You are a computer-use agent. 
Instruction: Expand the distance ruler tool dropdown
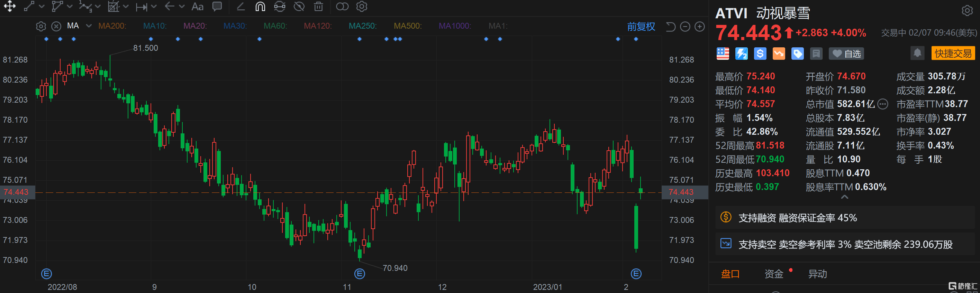(154, 7)
